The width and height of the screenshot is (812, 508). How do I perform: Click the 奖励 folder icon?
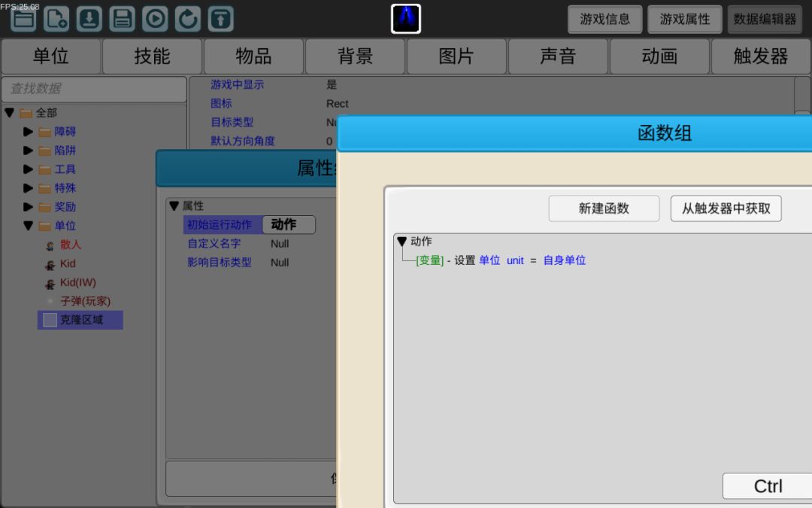(x=45, y=208)
